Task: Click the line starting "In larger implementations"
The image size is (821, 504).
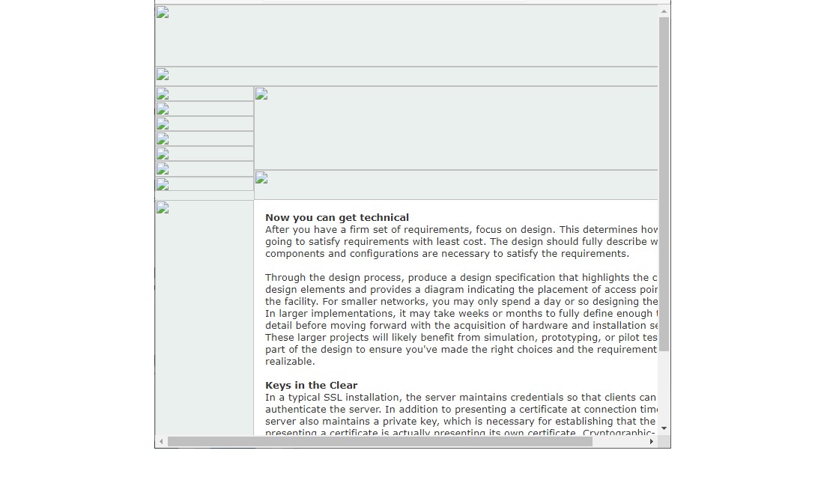Action: [461, 314]
